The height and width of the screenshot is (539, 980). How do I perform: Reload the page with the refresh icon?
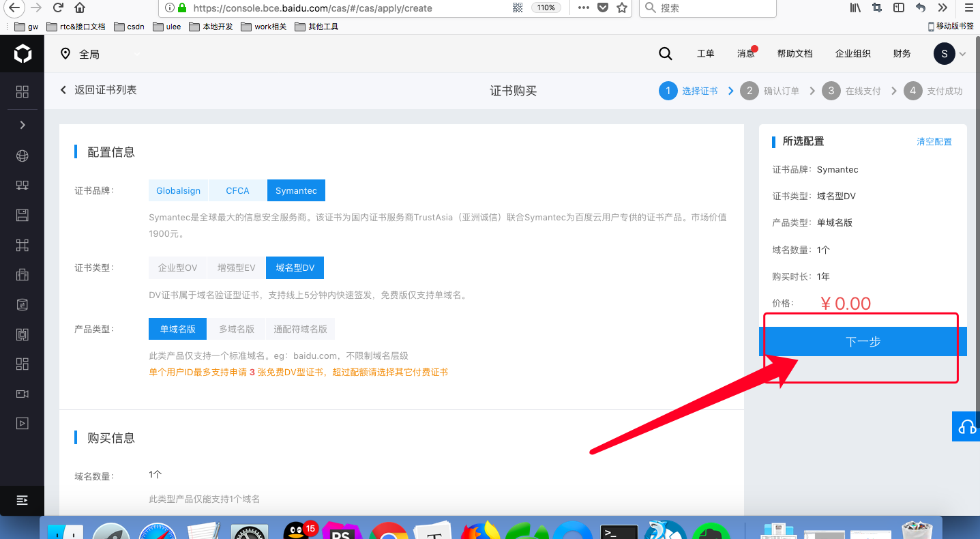point(58,8)
